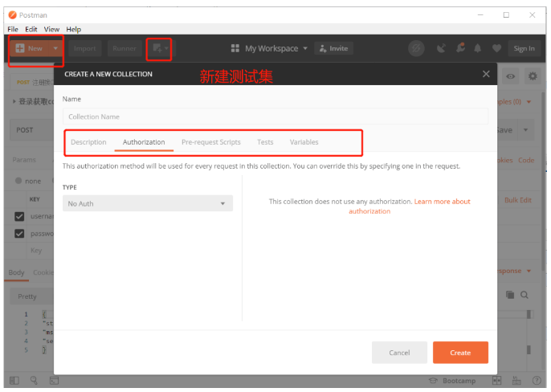Open the Help menu
Image resolution: width=551 pixels, height=392 pixels.
pyautogui.click(x=73, y=29)
